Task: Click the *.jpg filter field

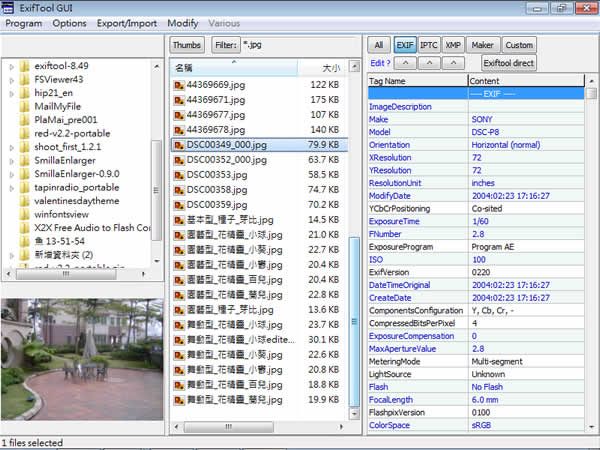Action: click(x=300, y=45)
